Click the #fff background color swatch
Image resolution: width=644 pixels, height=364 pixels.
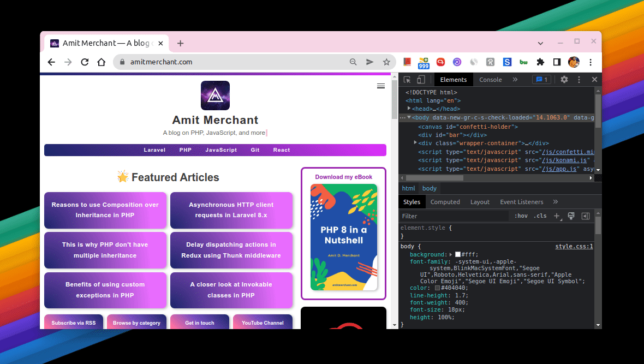coord(457,255)
